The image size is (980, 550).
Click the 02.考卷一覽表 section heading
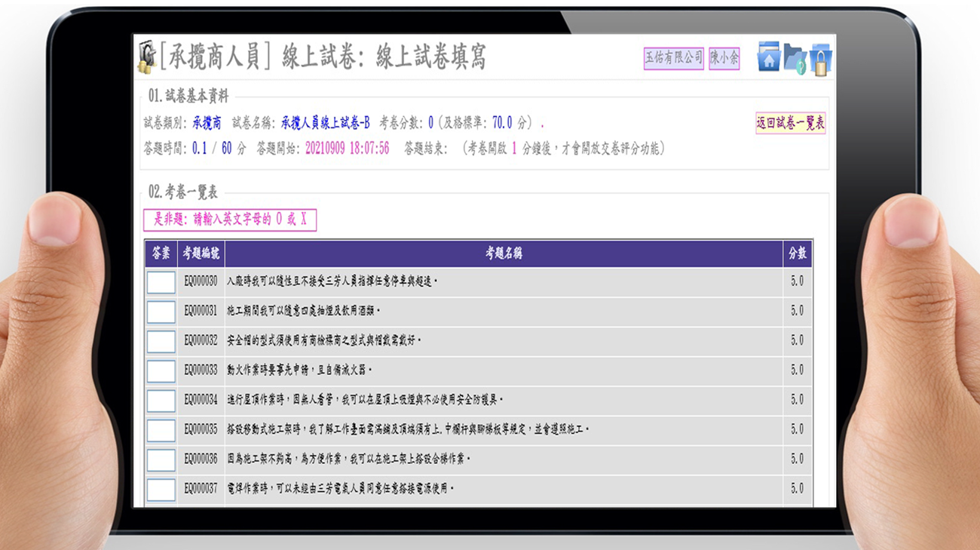(183, 192)
